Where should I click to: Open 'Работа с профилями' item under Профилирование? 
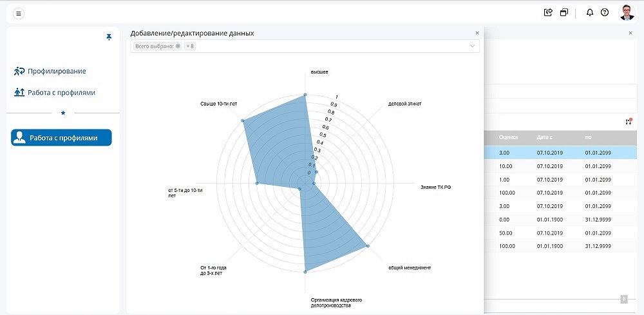61,92
